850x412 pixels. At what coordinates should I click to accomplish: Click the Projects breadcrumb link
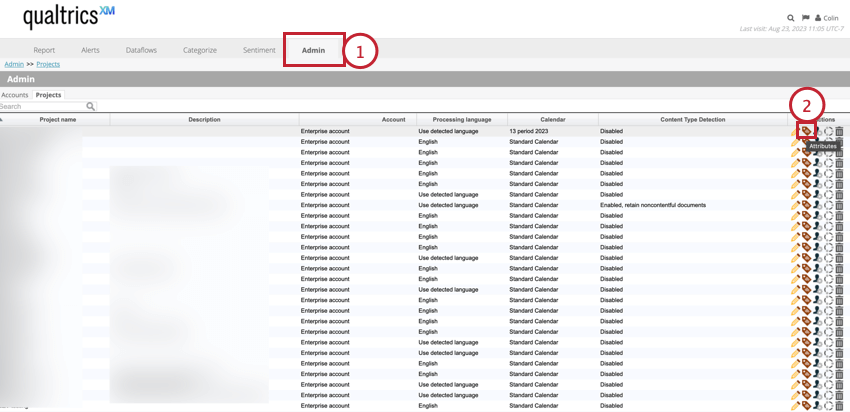(48, 64)
